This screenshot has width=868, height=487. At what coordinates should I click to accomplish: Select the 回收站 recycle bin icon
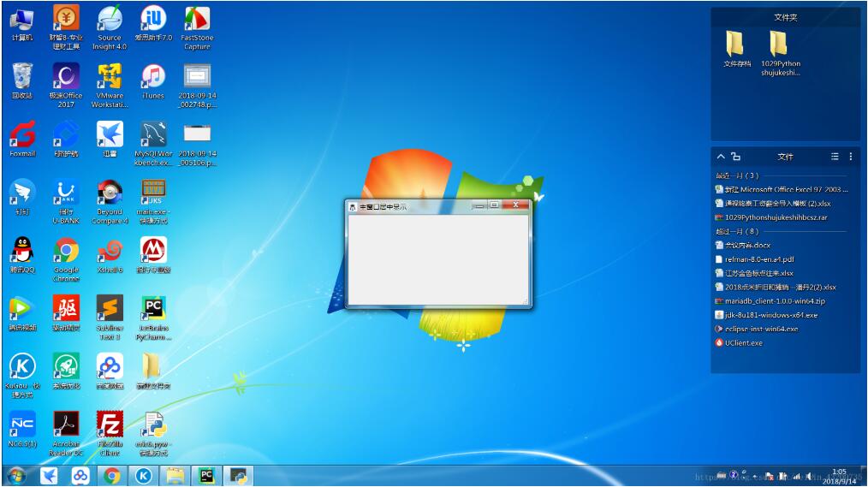pyautogui.click(x=22, y=80)
